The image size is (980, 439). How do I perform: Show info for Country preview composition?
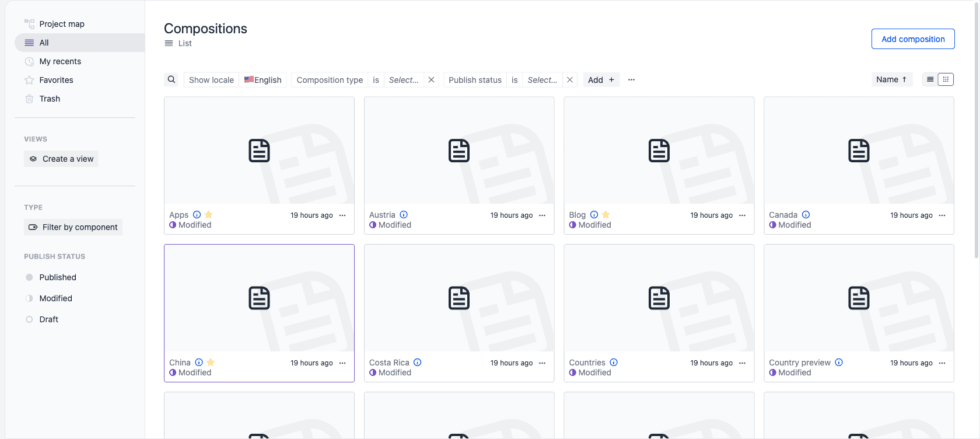click(839, 363)
